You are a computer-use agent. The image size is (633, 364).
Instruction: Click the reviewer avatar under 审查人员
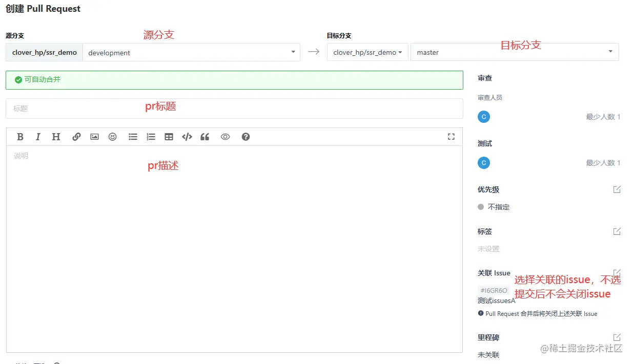point(484,117)
